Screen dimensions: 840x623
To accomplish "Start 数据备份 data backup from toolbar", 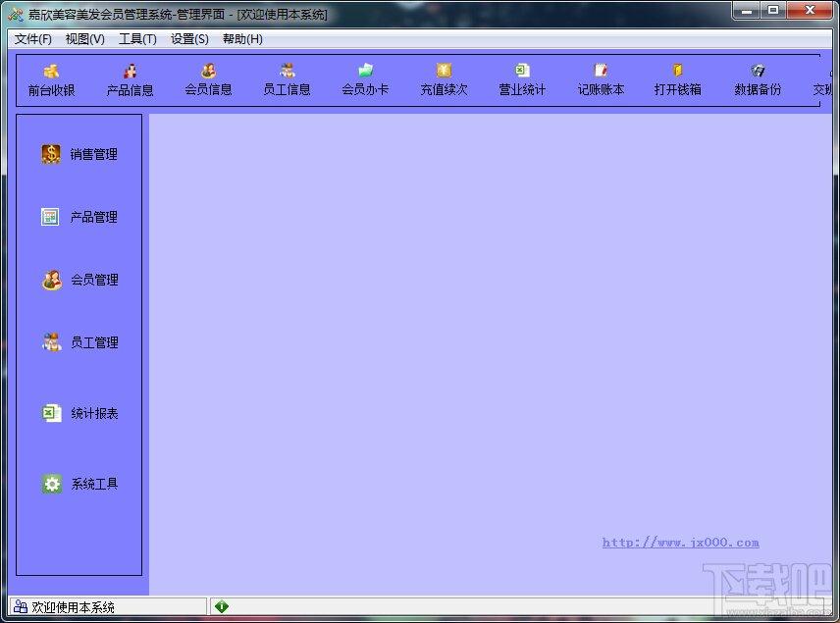I will [x=758, y=80].
